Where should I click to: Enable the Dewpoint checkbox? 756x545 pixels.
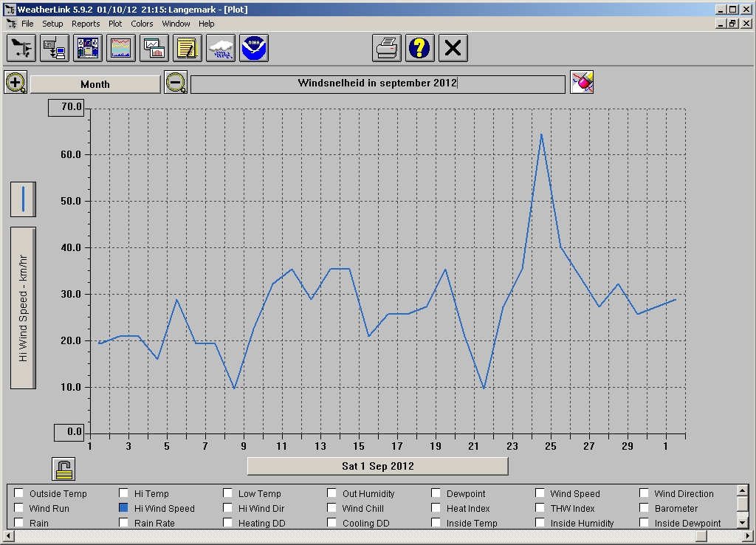[x=436, y=493]
